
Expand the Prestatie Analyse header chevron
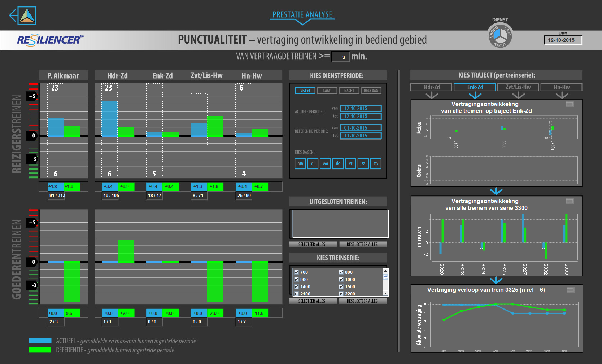coord(302,22)
